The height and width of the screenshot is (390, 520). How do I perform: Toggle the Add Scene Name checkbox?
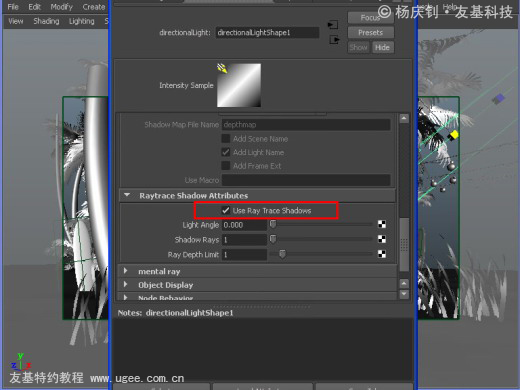point(226,138)
